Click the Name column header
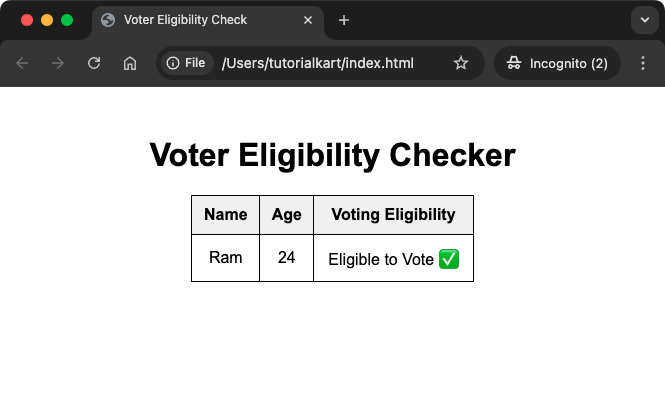This screenshot has width=665, height=397. pos(226,215)
